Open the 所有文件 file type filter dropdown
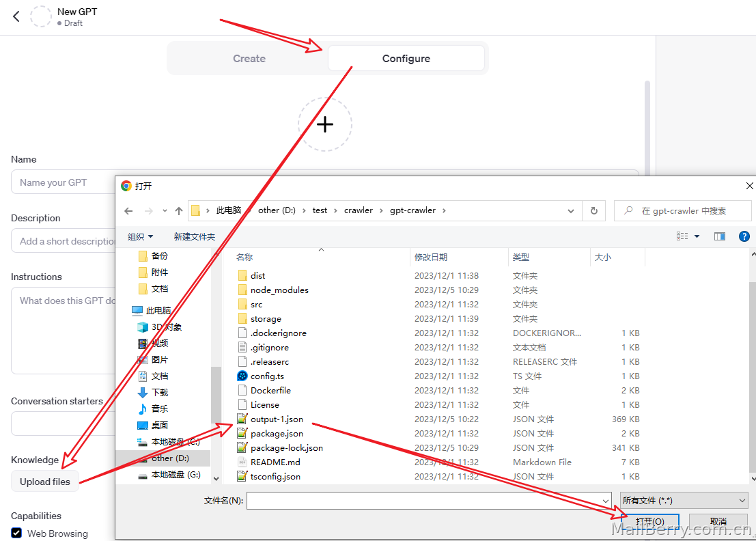The image size is (756, 541). (684, 501)
